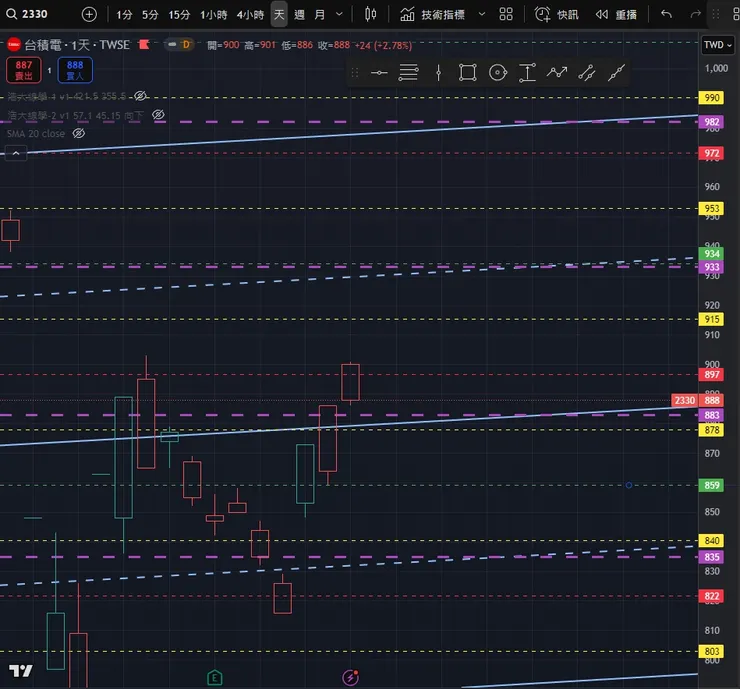740x689 pixels.
Task: Select the 月 monthly timeframe
Action: tap(320, 15)
